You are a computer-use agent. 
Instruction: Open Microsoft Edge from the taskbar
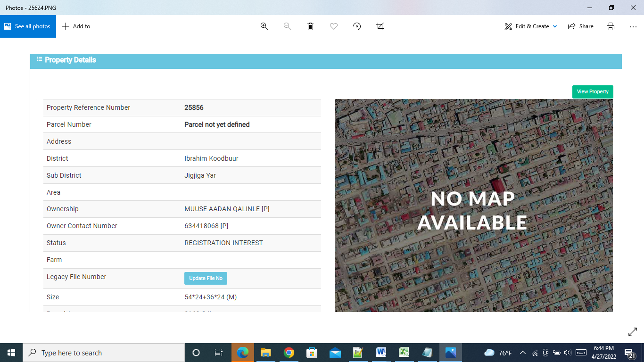(x=243, y=353)
